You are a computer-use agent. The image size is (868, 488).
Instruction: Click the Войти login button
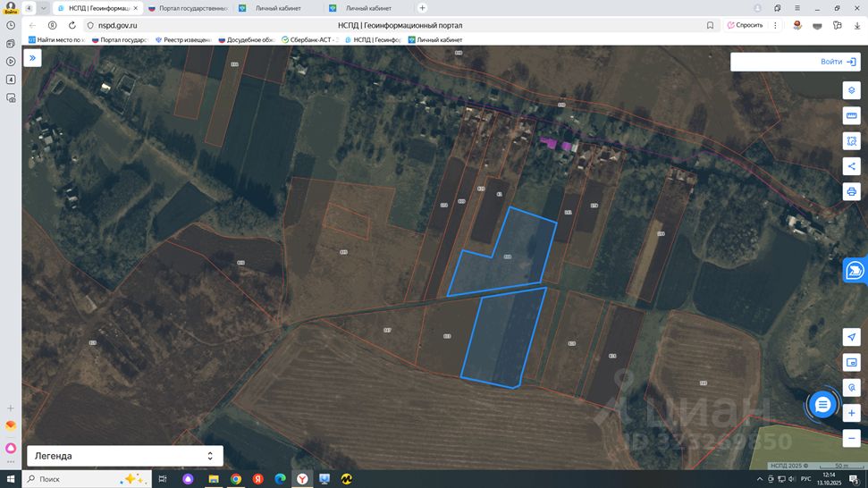point(838,62)
